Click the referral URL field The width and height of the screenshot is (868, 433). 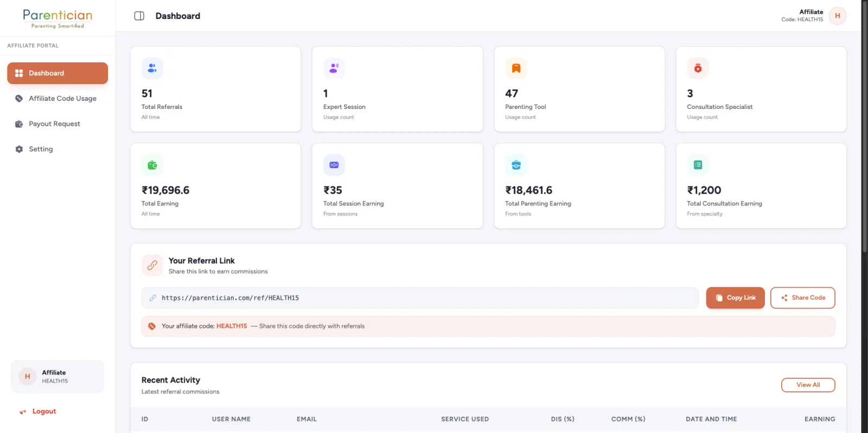(420, 298)
